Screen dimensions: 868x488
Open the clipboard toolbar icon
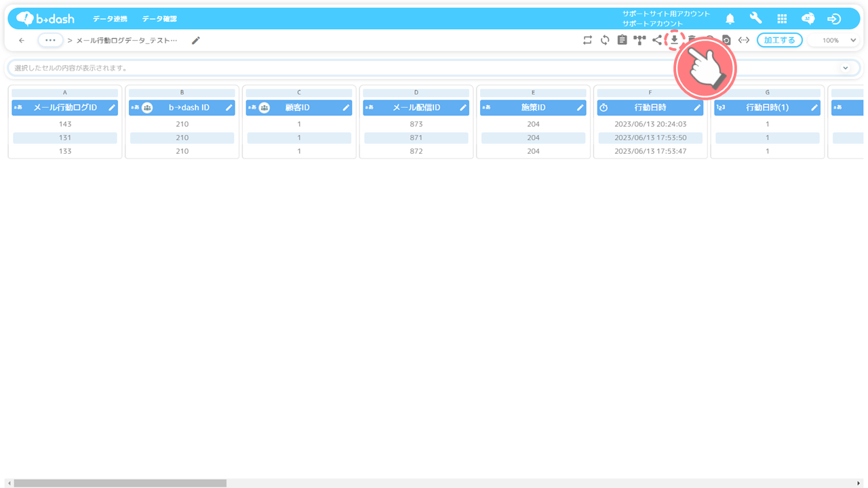(x=622, y=40)
